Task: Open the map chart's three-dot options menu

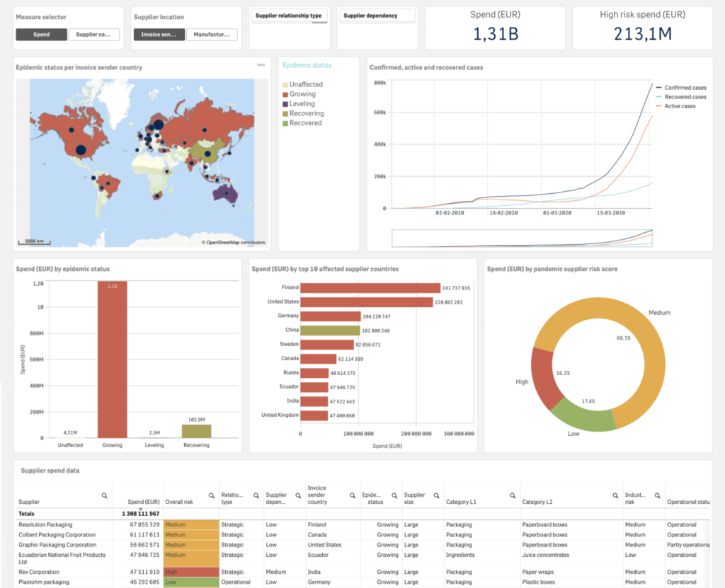Action: tap(261, 65)
